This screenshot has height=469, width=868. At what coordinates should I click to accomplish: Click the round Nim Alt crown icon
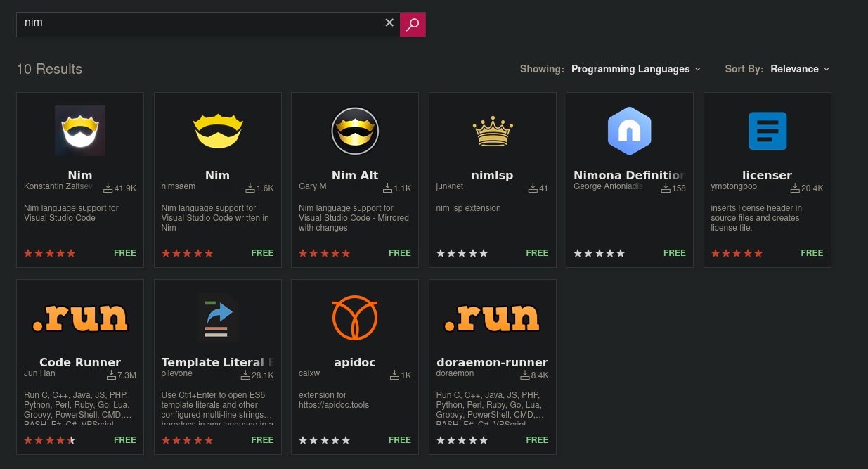click(x=355, y=131)
